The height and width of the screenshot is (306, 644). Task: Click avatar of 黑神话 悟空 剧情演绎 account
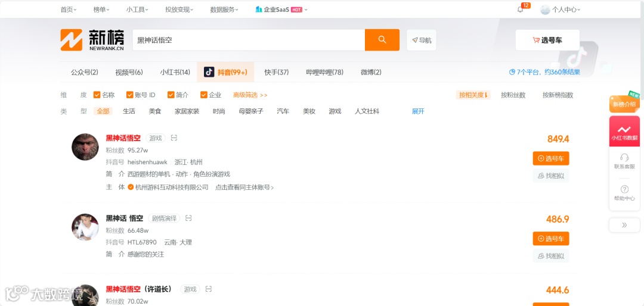click(85, 227)
